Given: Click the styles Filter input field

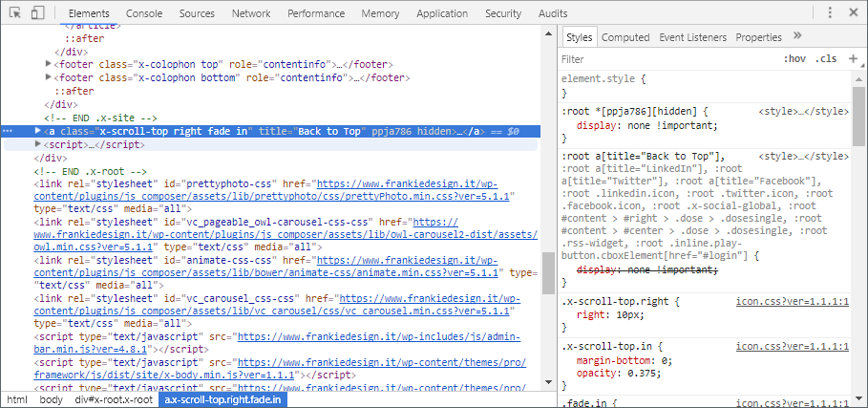Looking at the screenshot, I should (667, 58).
